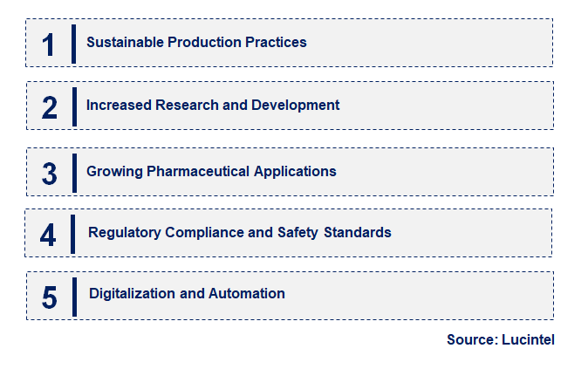Click the vertical bar beside number 3
This screenshot has width=588, height=369.
(75, 173)
